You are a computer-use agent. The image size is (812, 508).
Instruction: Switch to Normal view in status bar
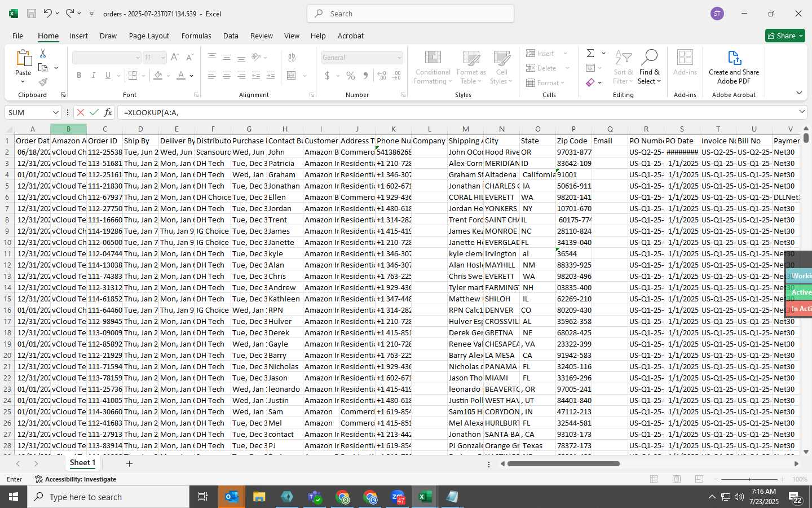654,479
